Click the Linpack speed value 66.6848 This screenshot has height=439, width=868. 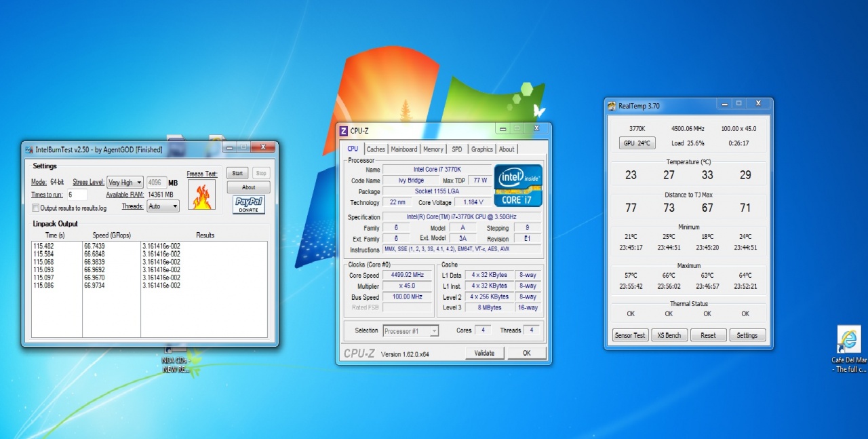(x=95, y=254)
